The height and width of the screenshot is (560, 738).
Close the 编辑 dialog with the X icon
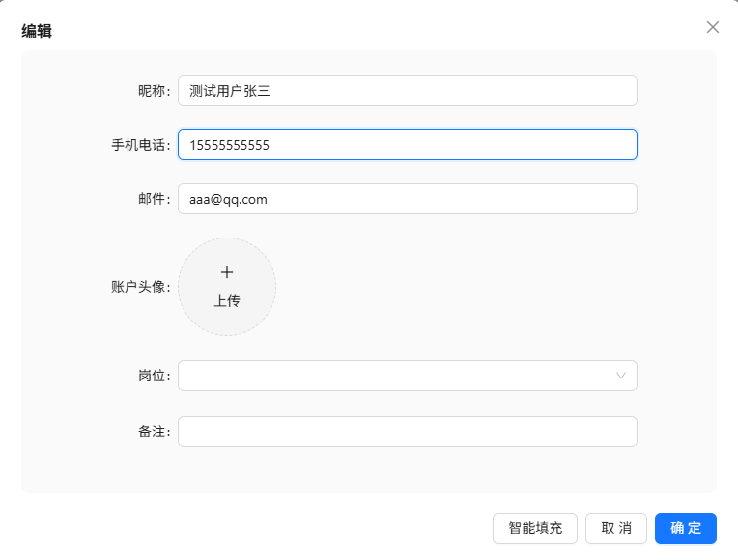point(713,27)
